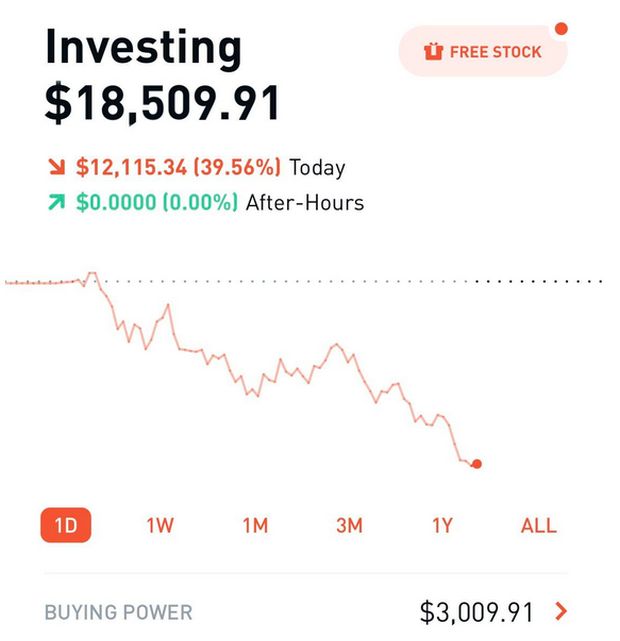620x641 pixels.
Task: Select the chart's current end point dot
Action: click(477, 464)
